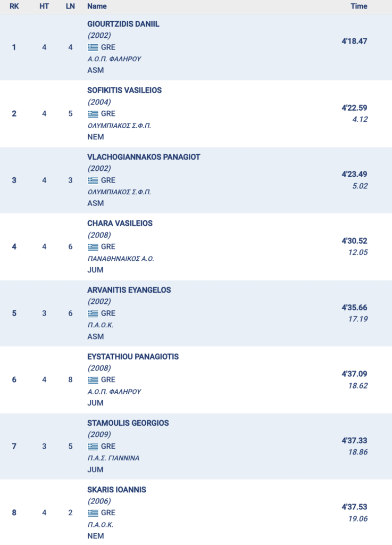Click the flag icon under Vlachogiannakos Panagiot
The image size is (392, 545).
tap(93, 180)
